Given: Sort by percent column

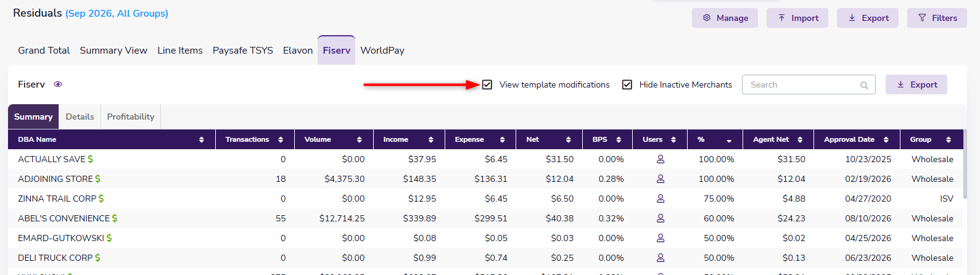Looking at the screenshot, I should pyautogui.click(x=729, y=141).
